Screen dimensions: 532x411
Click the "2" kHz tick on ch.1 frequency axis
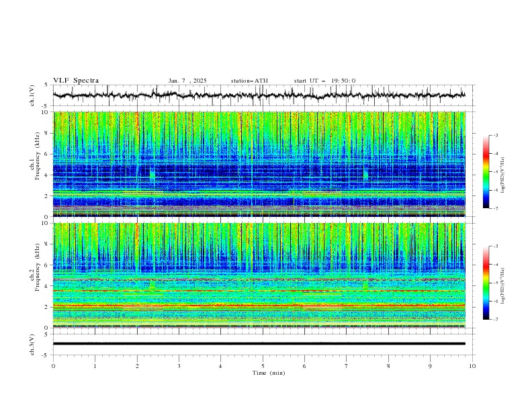coord(47,196)
